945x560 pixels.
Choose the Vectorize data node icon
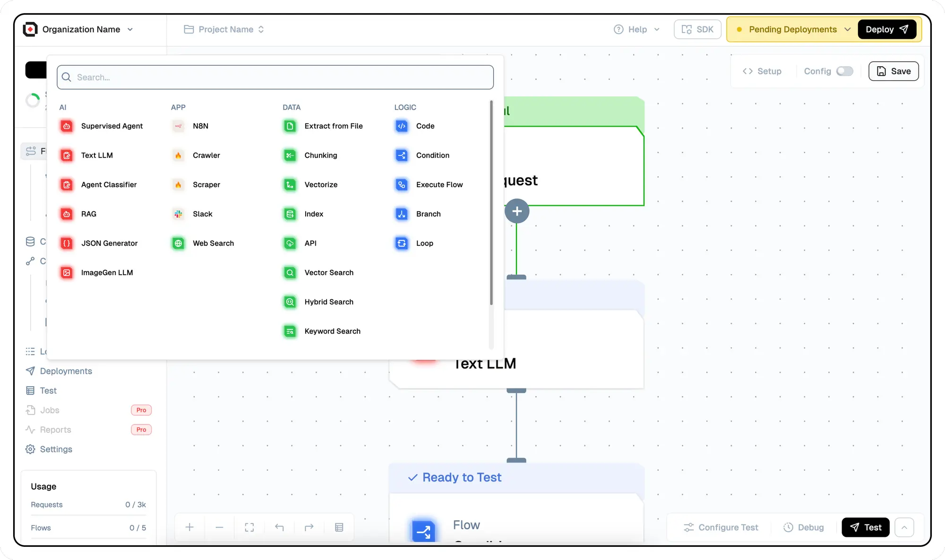(290, 185)
